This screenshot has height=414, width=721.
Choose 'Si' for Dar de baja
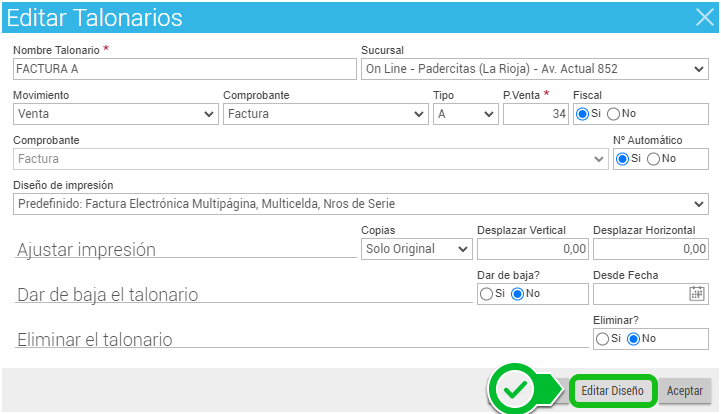coord(486,293)
